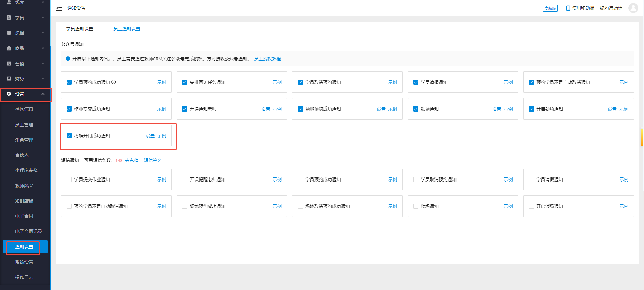The height and width of the screenshot is (290, 644).
Task: Enable SMS 开课提醒老师通知 checkbox
Action: click(x=184, y=179)
